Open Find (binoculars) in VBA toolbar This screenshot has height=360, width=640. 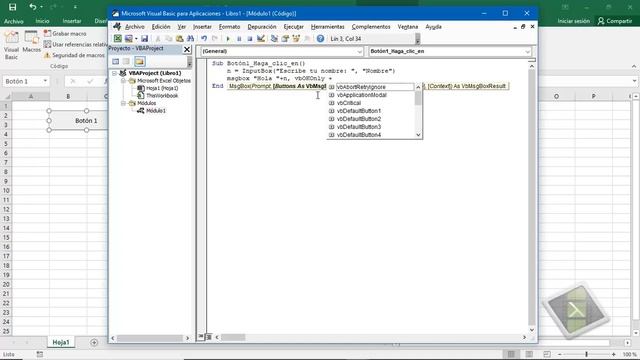190,38
